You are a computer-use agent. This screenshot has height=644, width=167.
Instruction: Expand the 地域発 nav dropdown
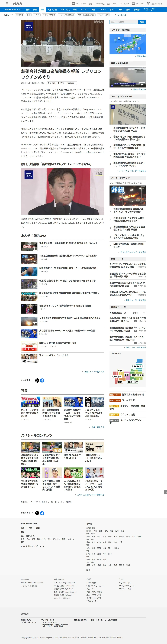click(137, 9)
